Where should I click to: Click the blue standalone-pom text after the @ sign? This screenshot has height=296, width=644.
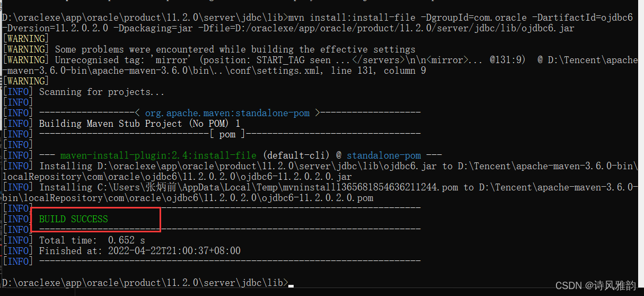pos(384,155)
